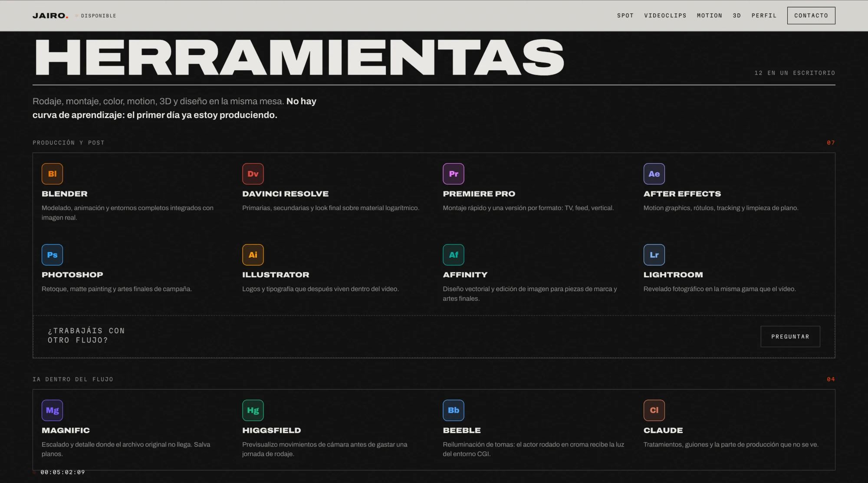
Task: Click the CONTACTO button in header
Action: click(x=811, y=16)
